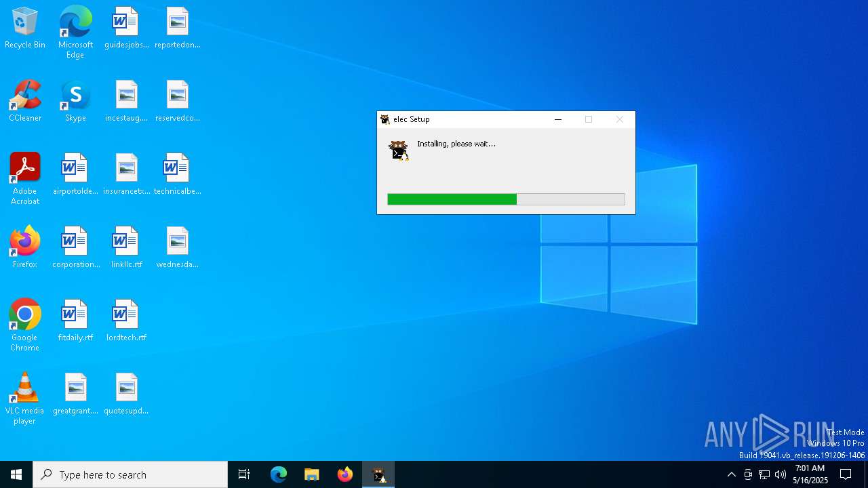Select fitdaily.rtf document
The height and width of the screenshot is (488, 868).
point(75,321)
